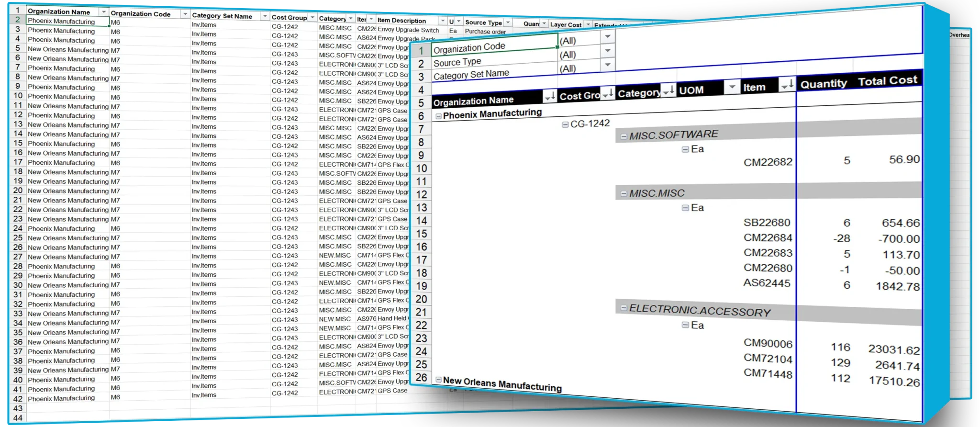Collapse the CG-1242 cost group
This screenshot has width=980, height=427.
(565, 124)
